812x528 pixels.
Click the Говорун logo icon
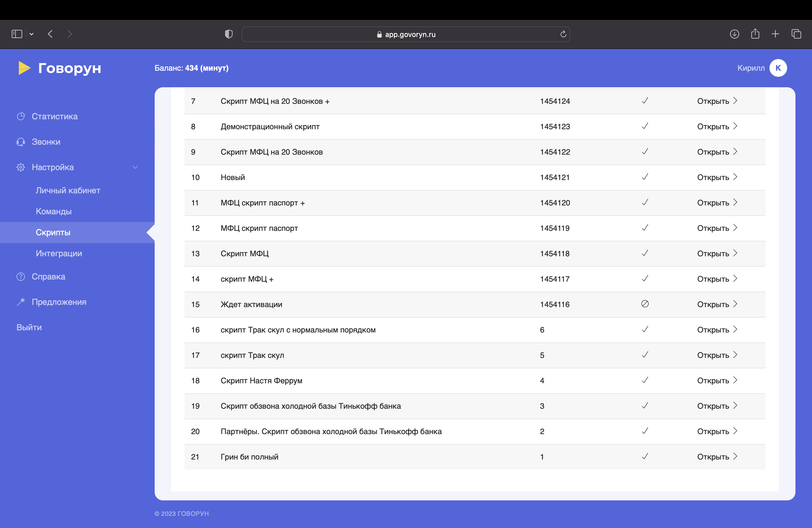[24, 68]
